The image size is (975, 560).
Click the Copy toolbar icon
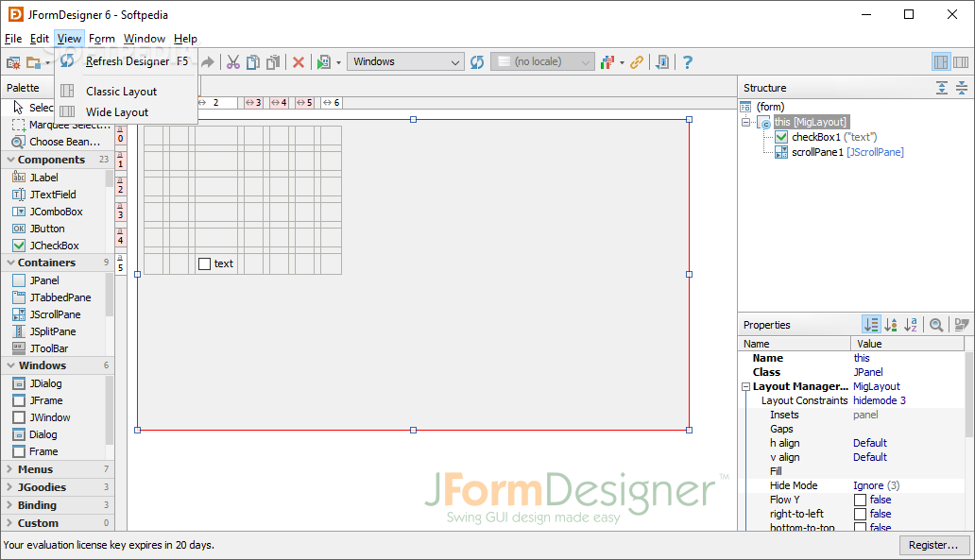pos(253,62)
